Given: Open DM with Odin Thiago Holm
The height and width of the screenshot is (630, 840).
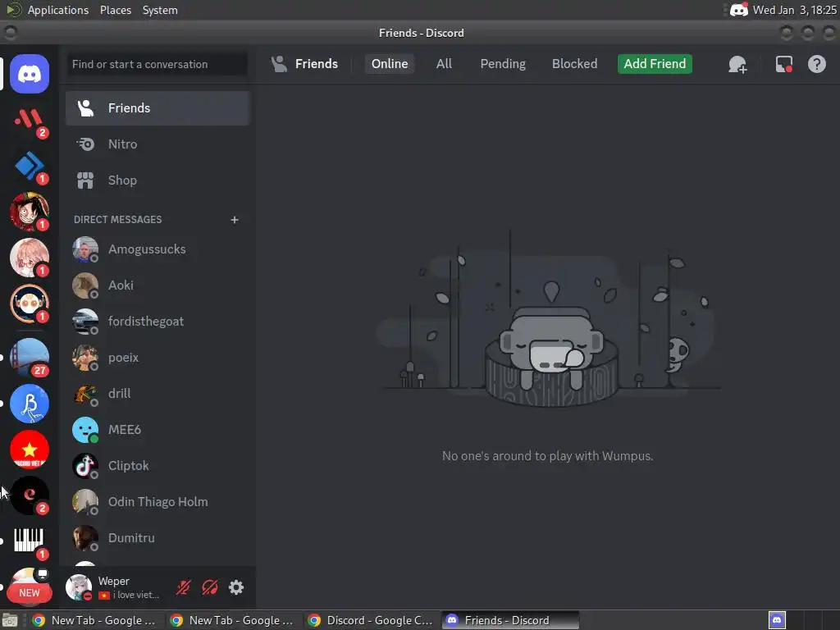Looking at the screenshot, I should pos(157,502).
